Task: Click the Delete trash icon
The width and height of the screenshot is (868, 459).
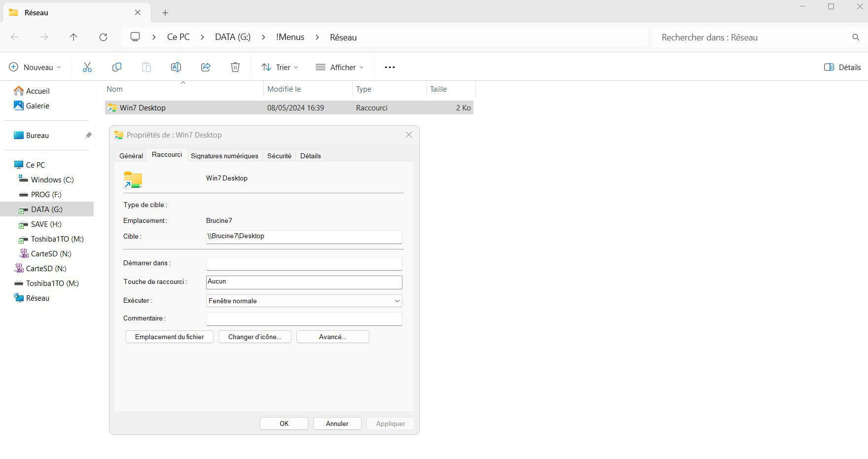Action: pyautogui.click(x=235, y=67)
